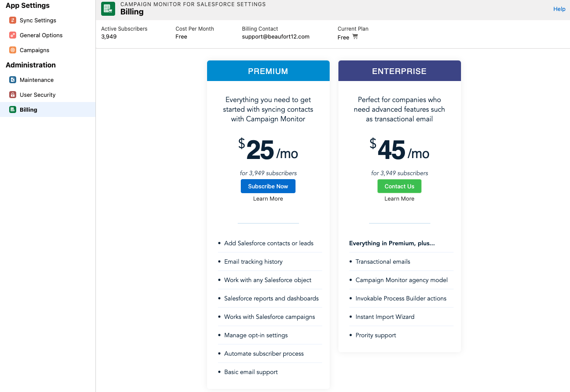Click 'Invokable Process Builder actions' feature
This screenshot has height=392, width=570.
click(401, 298)
